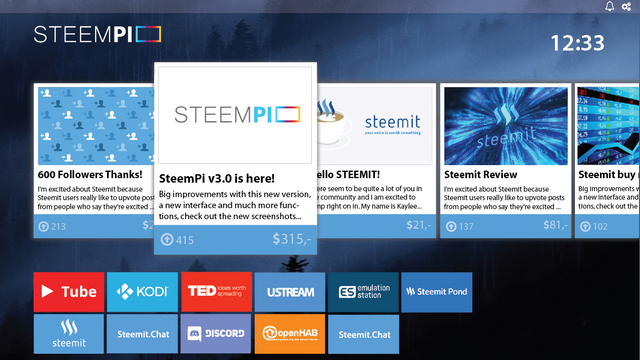Launch the YouTube Tube app tile

tap(69, 292)
